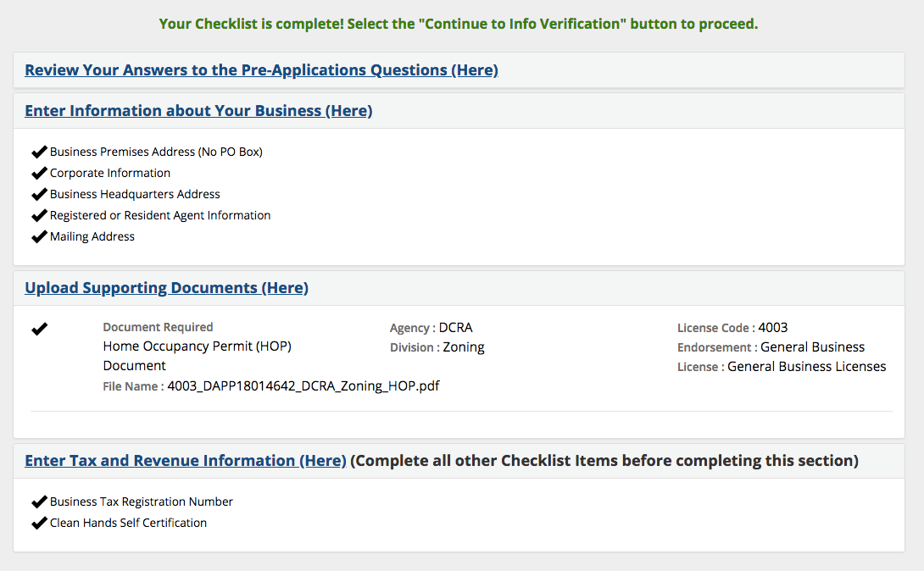Click the checkmark beside Mailing Address
Image resolution: width=924 pixels, height=571 pixels.
39,236
